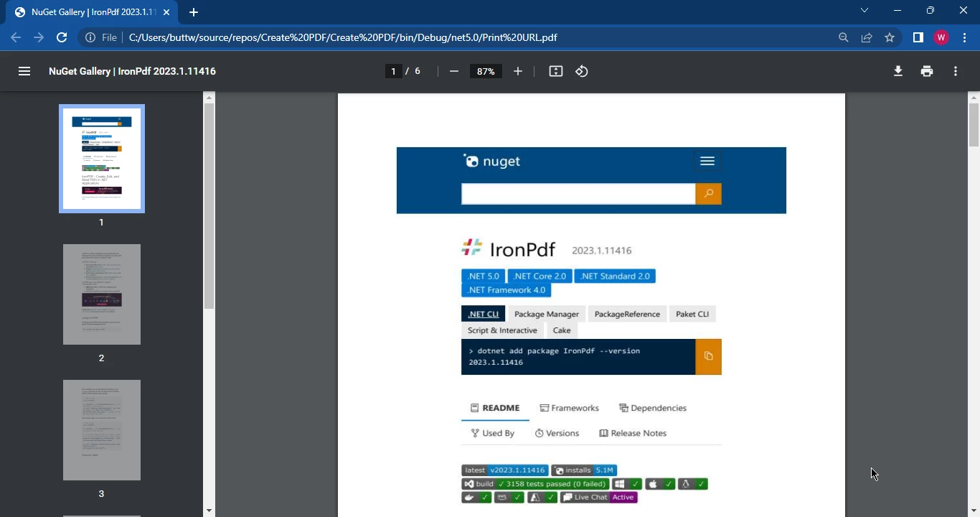Image resolution: width=980 pixels, height=517 pixels.
Task: Click the fit to page icon
Action: 556,71
